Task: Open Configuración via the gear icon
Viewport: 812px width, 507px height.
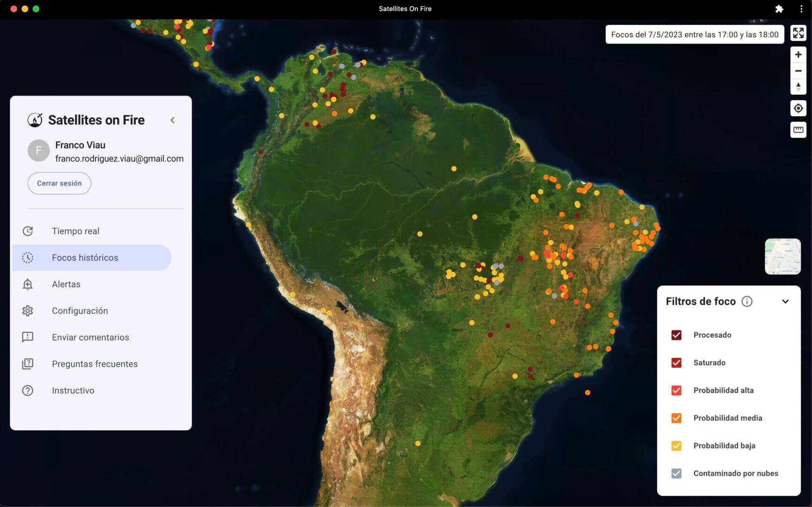Action: 28,310
